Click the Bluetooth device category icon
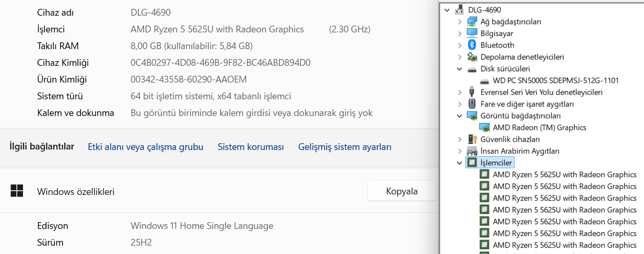 pyautogui.click(x=472, y=45)
